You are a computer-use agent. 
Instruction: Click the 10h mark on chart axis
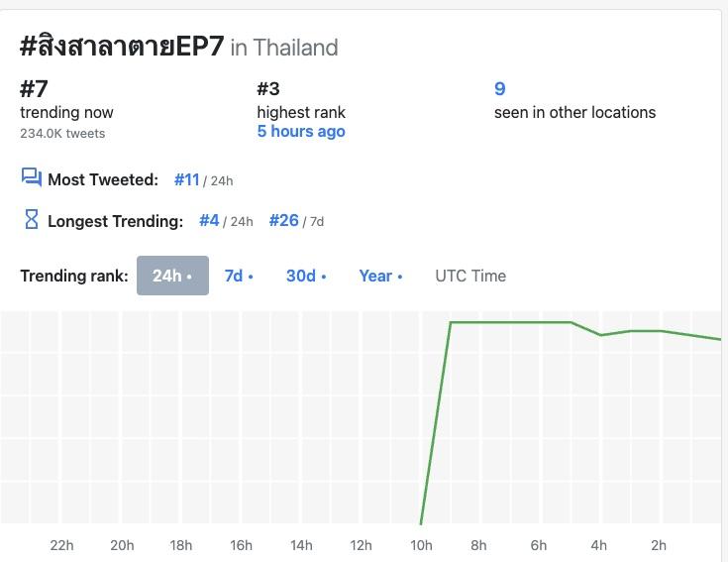421,545
